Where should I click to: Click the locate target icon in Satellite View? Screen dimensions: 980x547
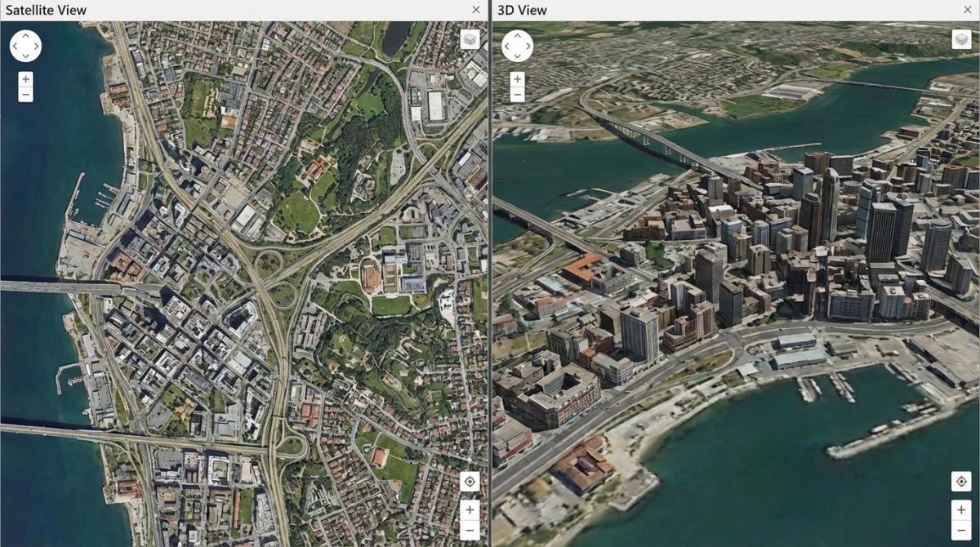point(470,482)
